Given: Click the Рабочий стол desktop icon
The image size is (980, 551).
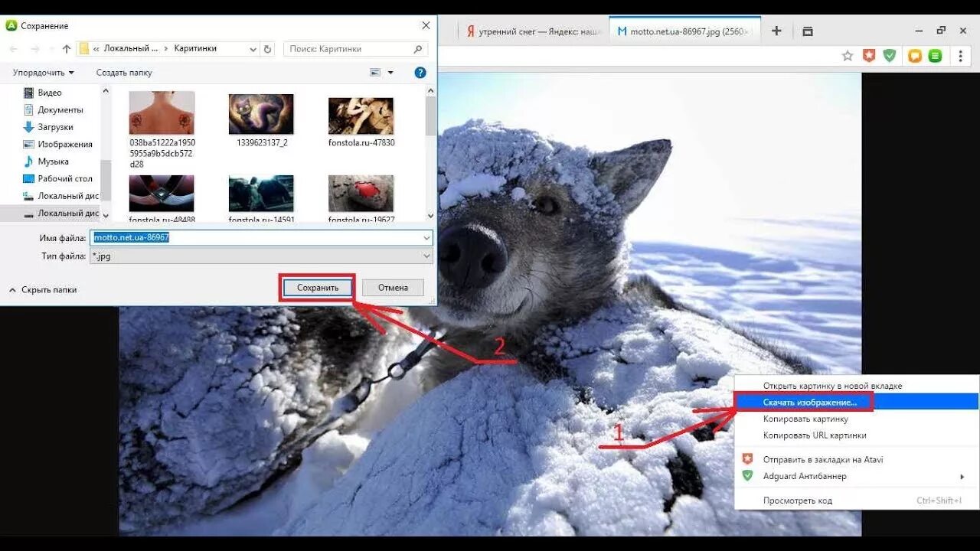Looking at the screenshot, I should (28, 178).
